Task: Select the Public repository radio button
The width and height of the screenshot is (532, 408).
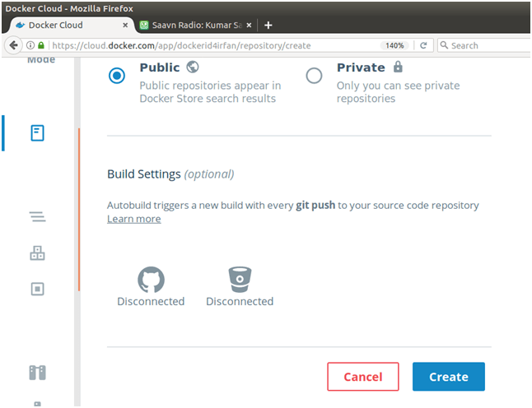Action: [x=117, y=76]
